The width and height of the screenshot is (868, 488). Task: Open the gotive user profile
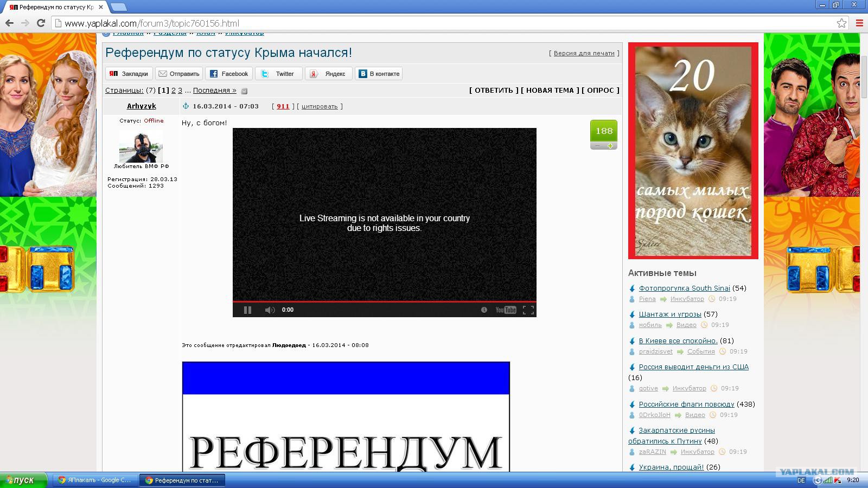point(648,388)
